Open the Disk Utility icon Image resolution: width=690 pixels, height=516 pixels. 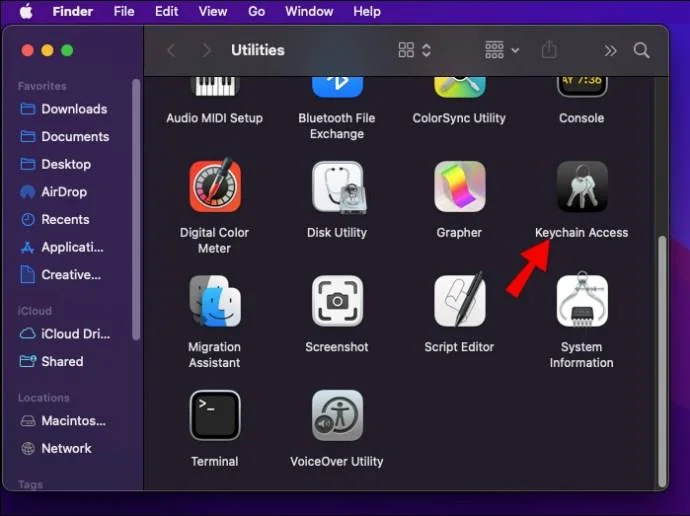click(338, 187)
